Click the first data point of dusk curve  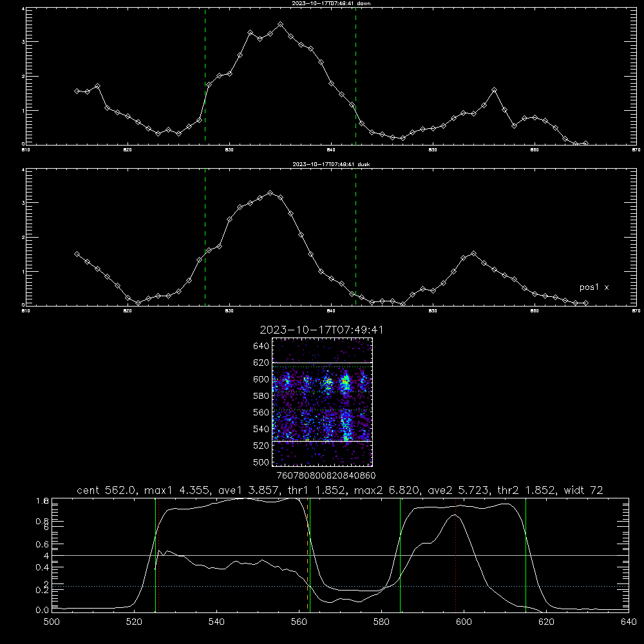[77, 254]
